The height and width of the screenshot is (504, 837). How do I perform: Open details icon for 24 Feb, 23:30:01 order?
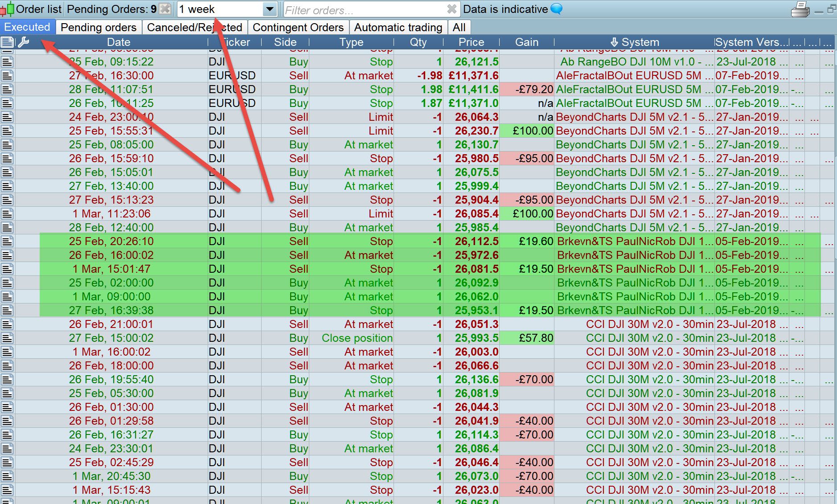click(7, 448)
